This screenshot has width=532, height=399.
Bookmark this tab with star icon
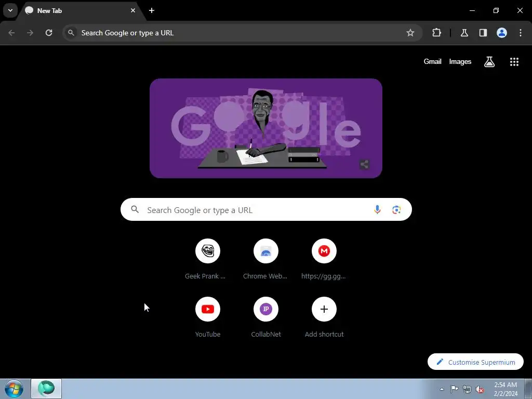pos(410,33)
